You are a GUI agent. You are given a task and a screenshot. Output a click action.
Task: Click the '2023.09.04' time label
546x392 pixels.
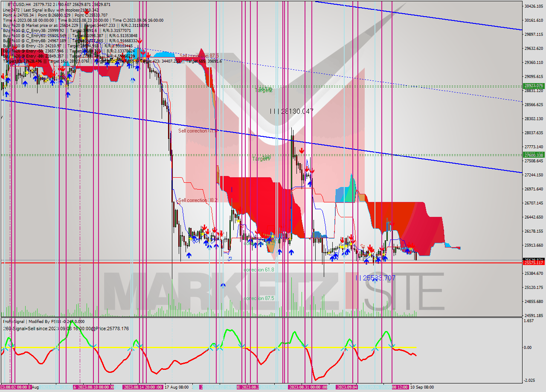click(x=347, y=387)
